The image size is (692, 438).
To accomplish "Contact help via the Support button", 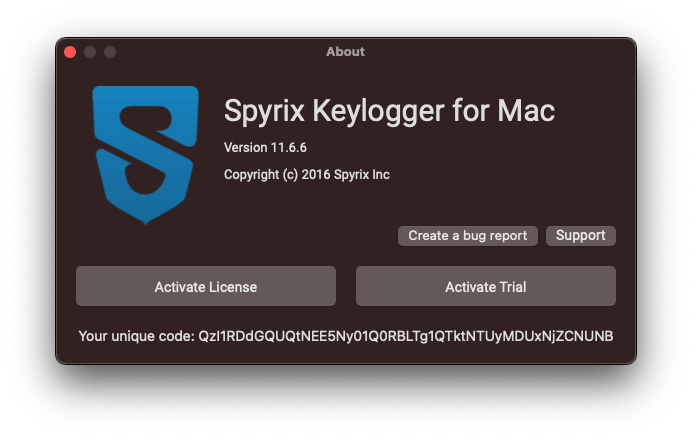I will 580,236.
